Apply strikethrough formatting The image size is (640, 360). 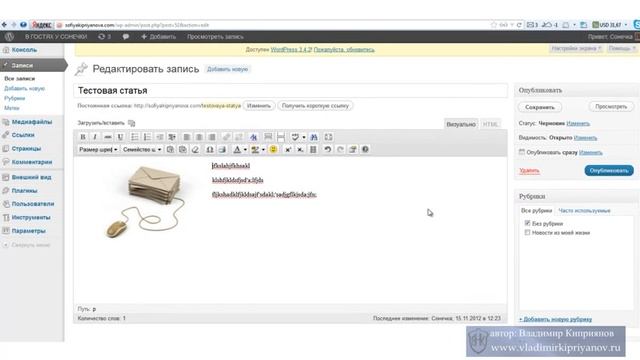[107, 137]
